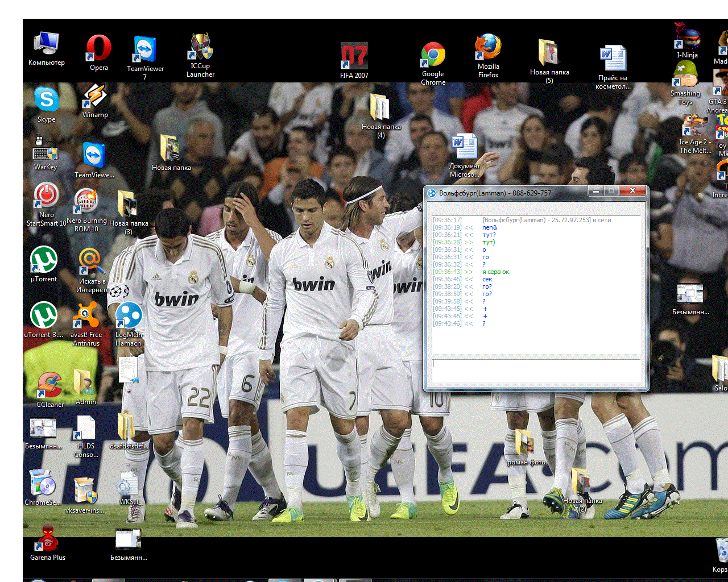Open Новая папка (3) folder
This screenshot has height=582, width=728.
pyautogui.click(x=129, y=213)
